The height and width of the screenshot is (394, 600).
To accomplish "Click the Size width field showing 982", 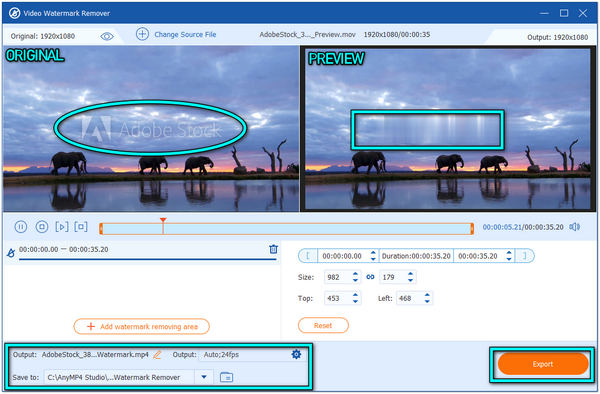I will [338, 277].
